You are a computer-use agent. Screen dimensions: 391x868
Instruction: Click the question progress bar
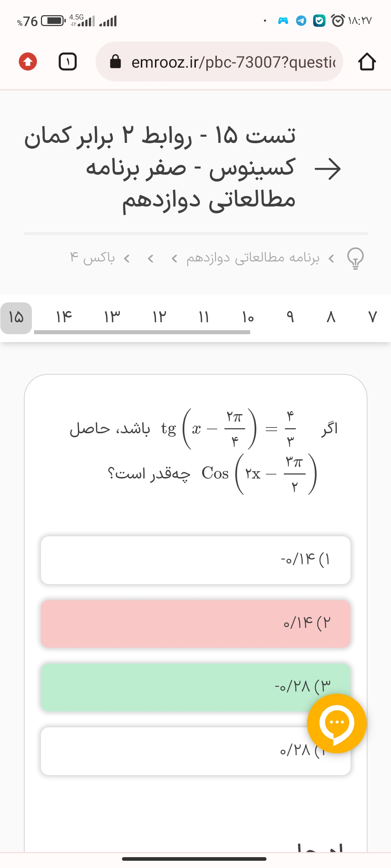pyautogui.click(x=142, y=332)
